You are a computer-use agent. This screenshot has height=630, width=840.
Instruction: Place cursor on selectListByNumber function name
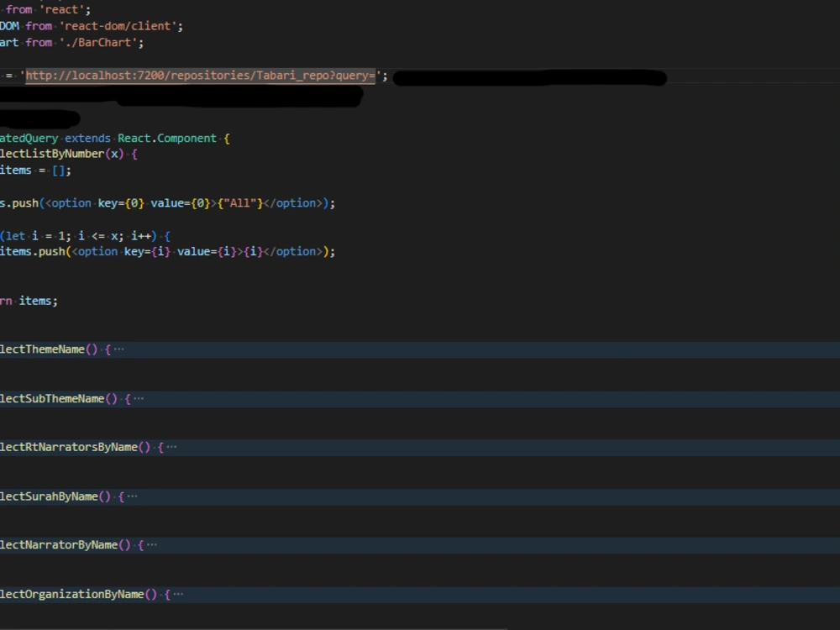tap(46, 154)
